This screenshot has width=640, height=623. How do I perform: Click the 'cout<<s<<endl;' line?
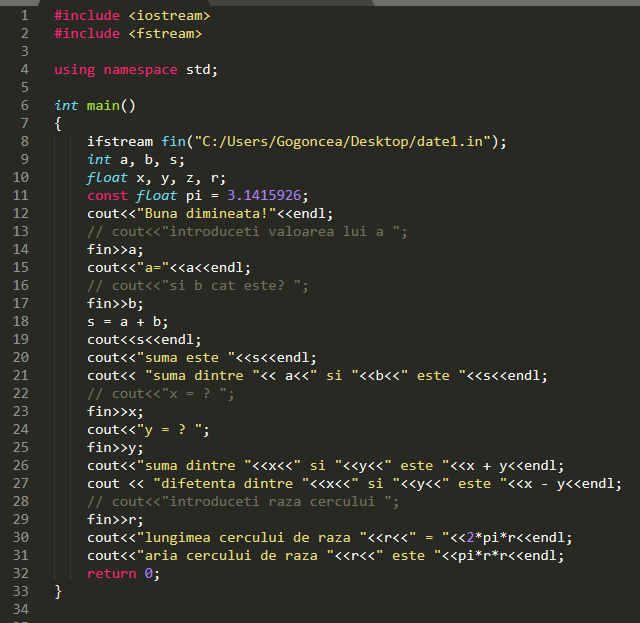point(144,340)
